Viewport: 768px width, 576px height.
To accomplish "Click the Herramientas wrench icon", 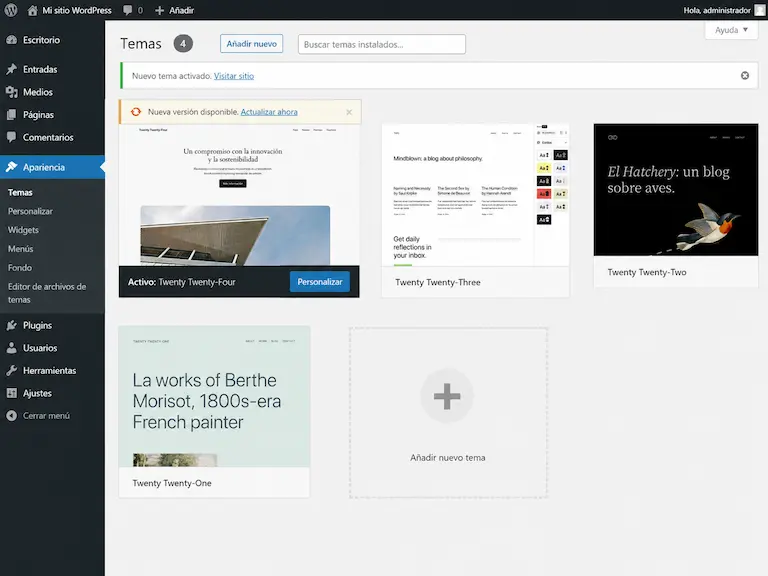I will pos(12,370).
